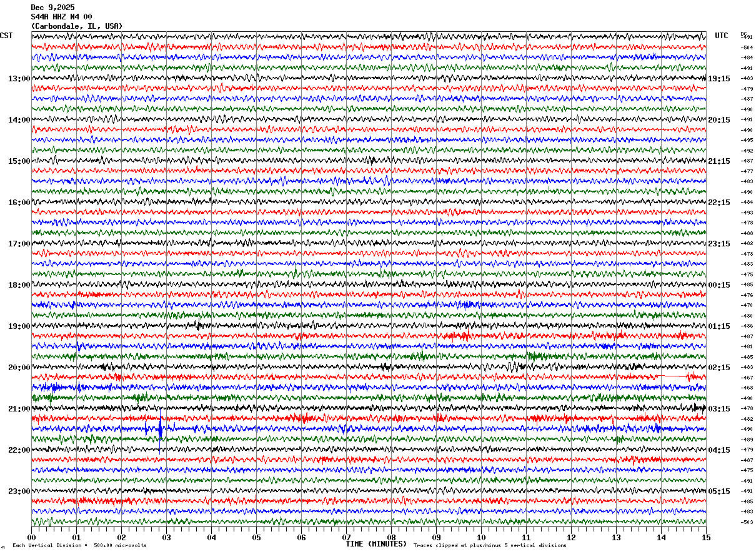Image resolution: width=756 pixels, height=554 pixels.
Task: Click the 09 minute tick label
Action: pos(436,537)
